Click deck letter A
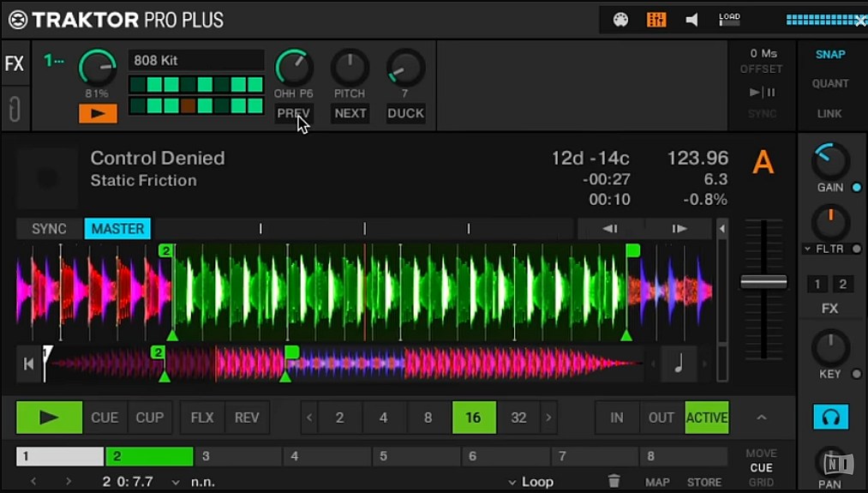868x493 pixels. pyautogui.click(x=763, y=163)
